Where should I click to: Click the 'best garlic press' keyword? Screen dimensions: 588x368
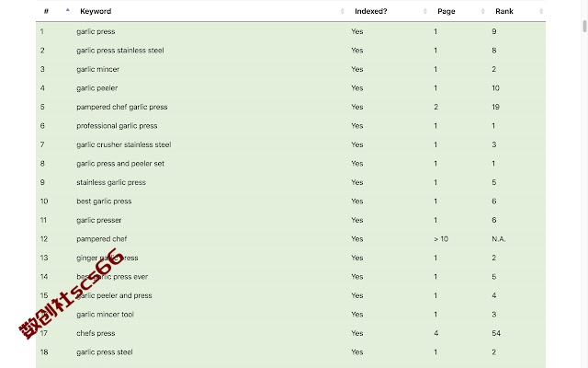[104, 201]
